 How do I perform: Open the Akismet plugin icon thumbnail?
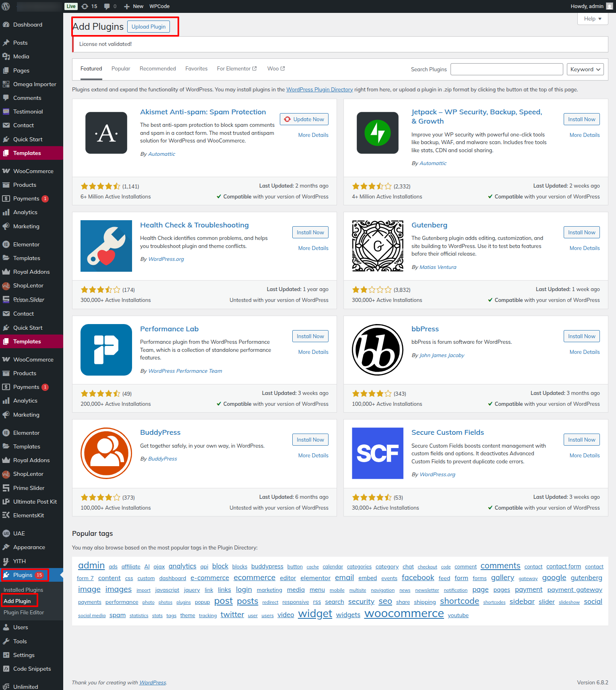click(x=106, y=133)
